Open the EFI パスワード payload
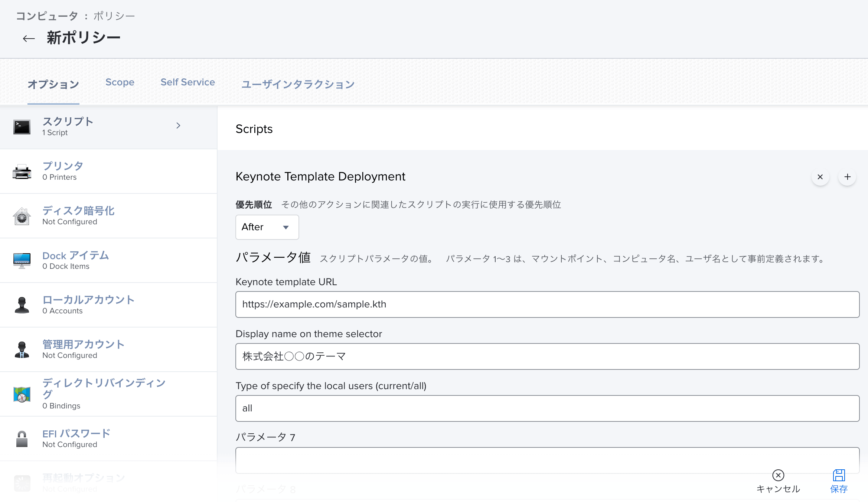The height and width of the screenshot is (502, 868). point(108,439)
